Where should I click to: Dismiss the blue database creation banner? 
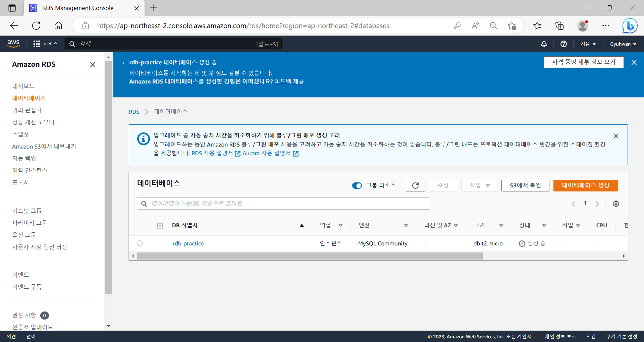pos(634,62)
